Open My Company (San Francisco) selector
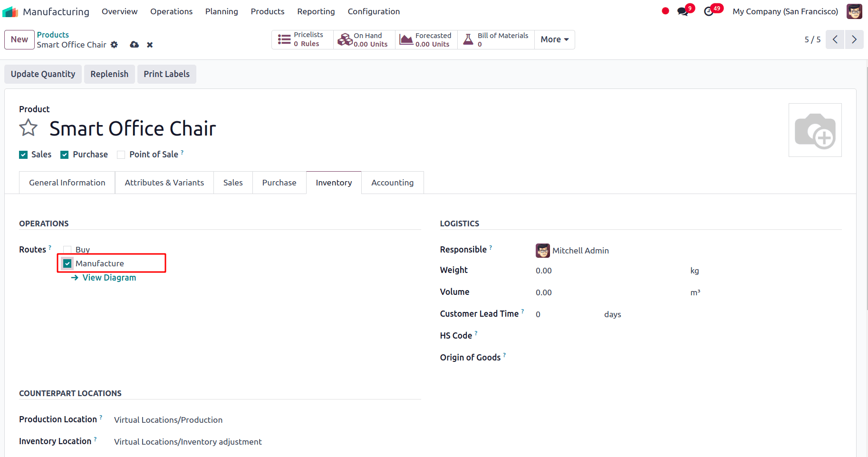Screen dimensions: 868x457 [785, 11]
